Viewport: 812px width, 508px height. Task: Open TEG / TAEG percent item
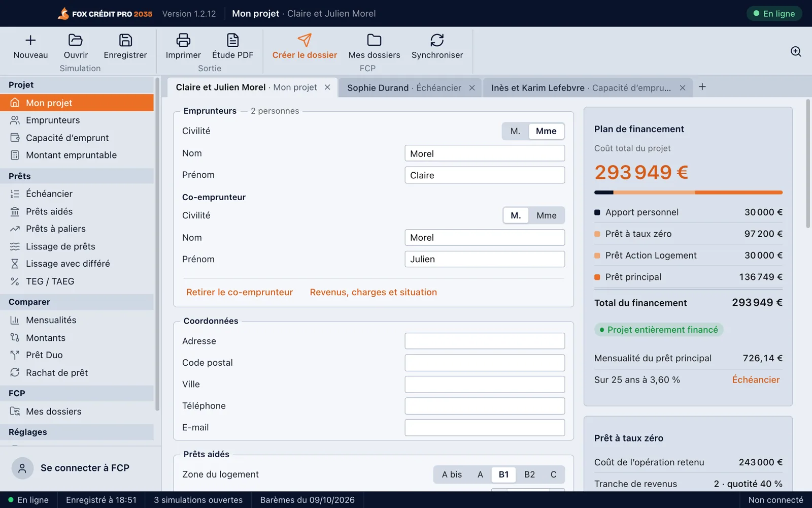pyautogui.click(x=77, y=281)
